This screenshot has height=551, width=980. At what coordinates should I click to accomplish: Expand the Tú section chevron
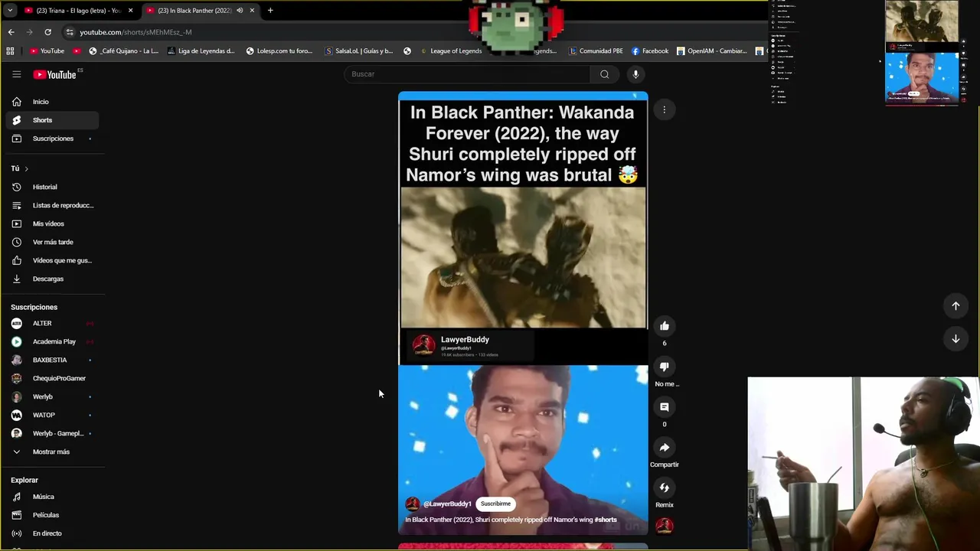26,168
